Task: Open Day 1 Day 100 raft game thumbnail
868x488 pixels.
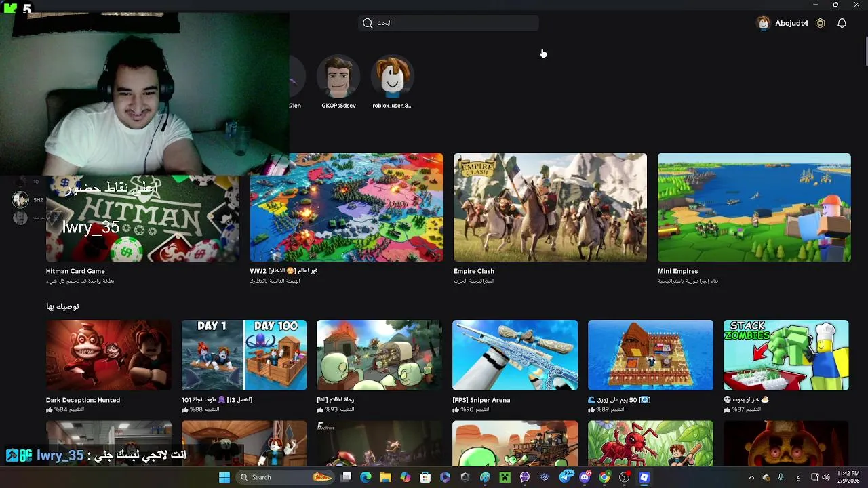Action: coord(244,355)
